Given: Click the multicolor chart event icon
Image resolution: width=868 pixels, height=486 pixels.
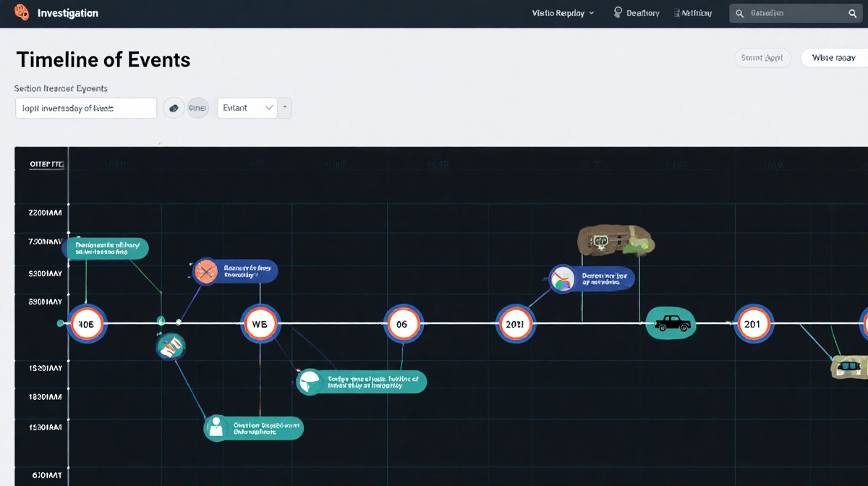Looking at the screenshot, I should (x=562, y=278).
